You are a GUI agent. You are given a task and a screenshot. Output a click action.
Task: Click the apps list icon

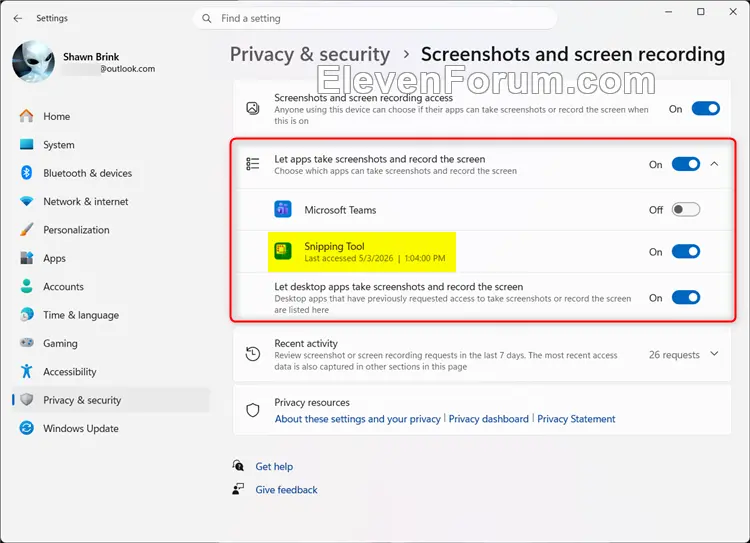point(253,164)
